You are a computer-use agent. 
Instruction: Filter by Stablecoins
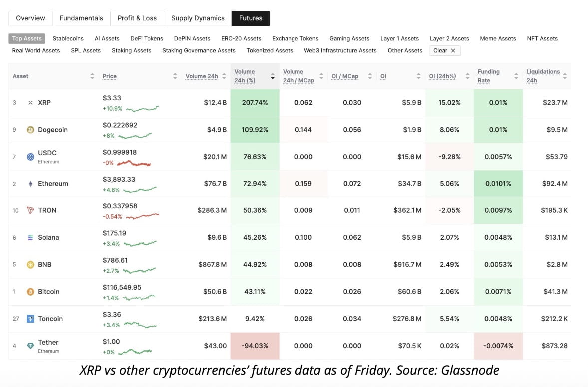pyautogui.click(x=68, y=38)
